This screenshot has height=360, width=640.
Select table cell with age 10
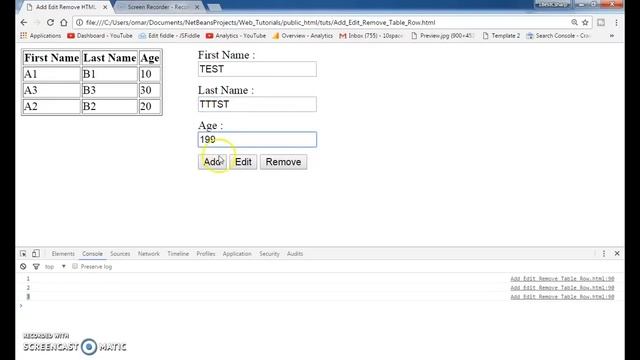click(150, 74)
